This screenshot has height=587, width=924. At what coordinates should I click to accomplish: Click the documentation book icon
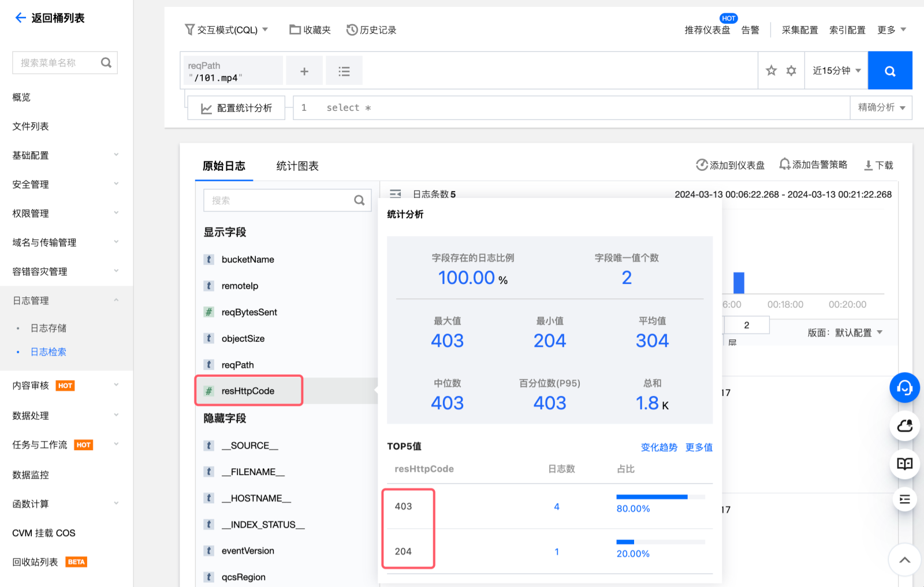pyautogui.click(x=904, y=463)
